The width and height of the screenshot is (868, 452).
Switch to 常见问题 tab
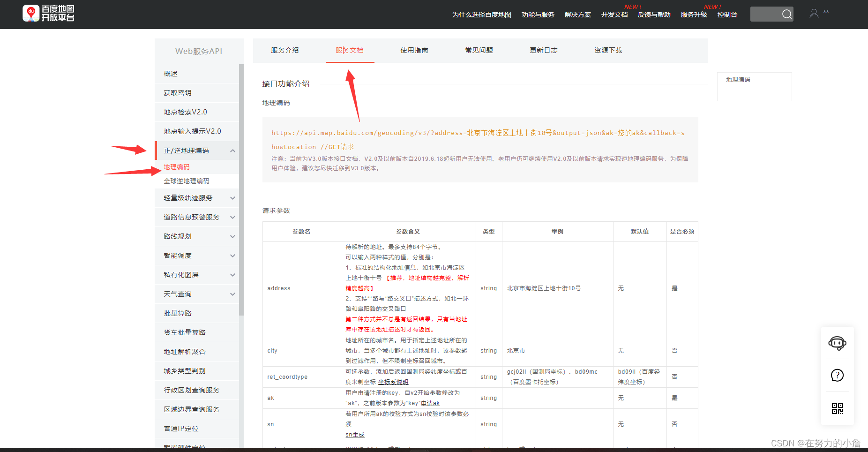(479, 50)
